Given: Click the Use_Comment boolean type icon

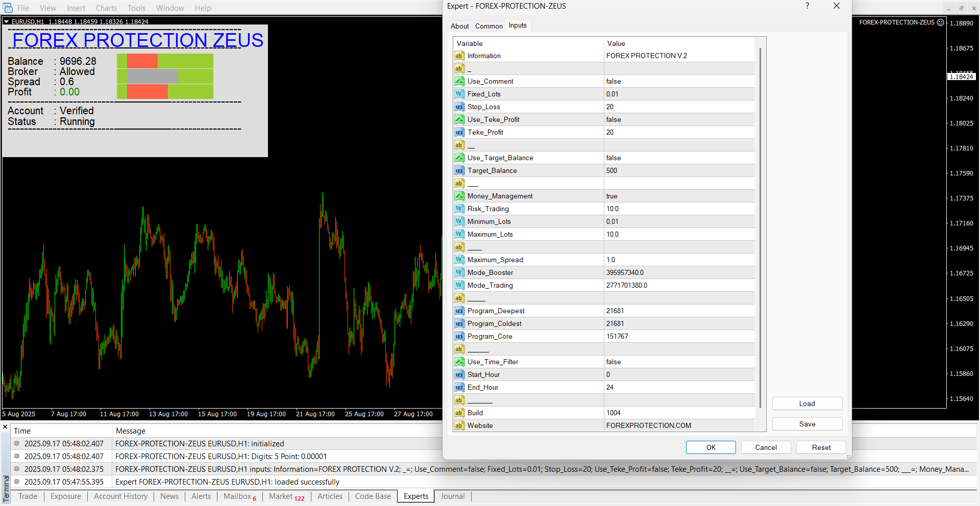Looking at the screenshot, I should 459,81.
